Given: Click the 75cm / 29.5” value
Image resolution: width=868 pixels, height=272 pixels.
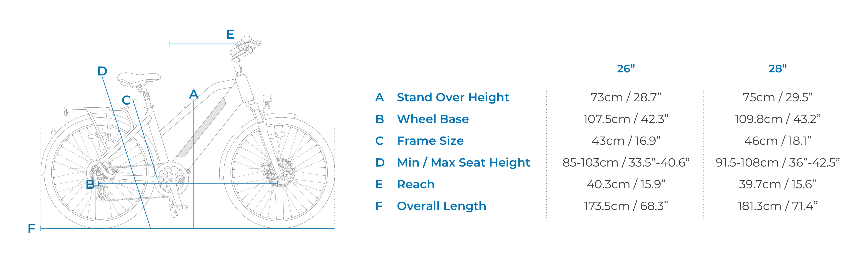Looking at the screenshot, I should 777,97.
